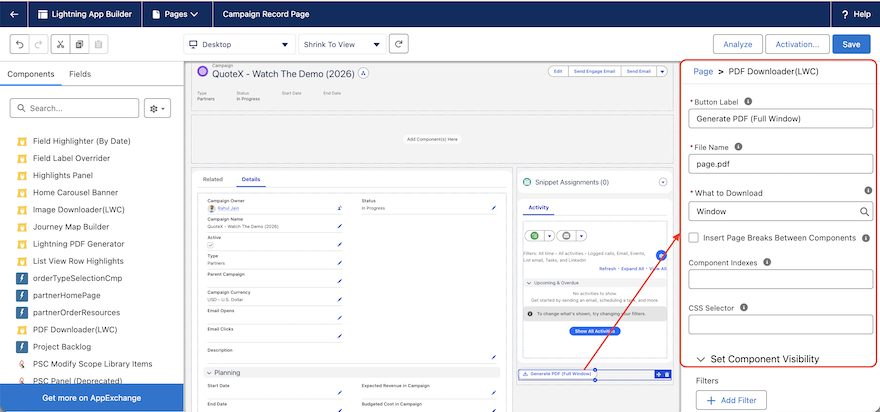Click info icon beside What to Download
Viewport: 880px width, 412px height.
point(868,191)
